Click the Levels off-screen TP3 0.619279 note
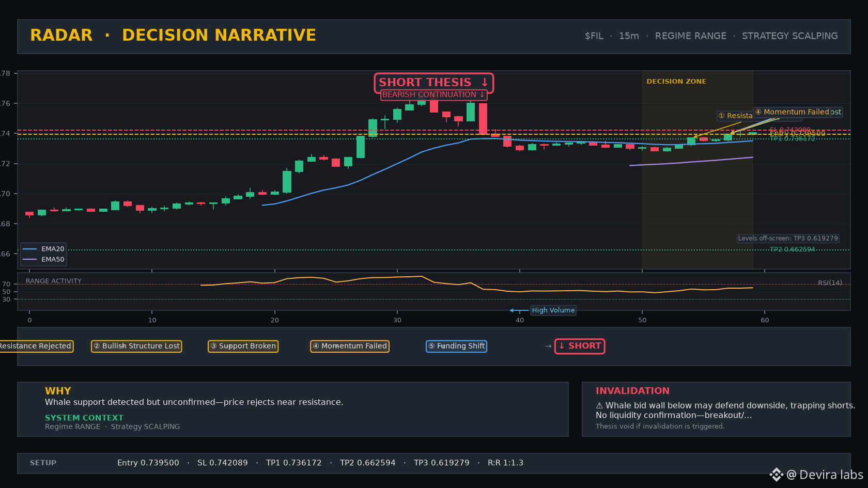Viewport: 868px width, 488px height. 788,239
